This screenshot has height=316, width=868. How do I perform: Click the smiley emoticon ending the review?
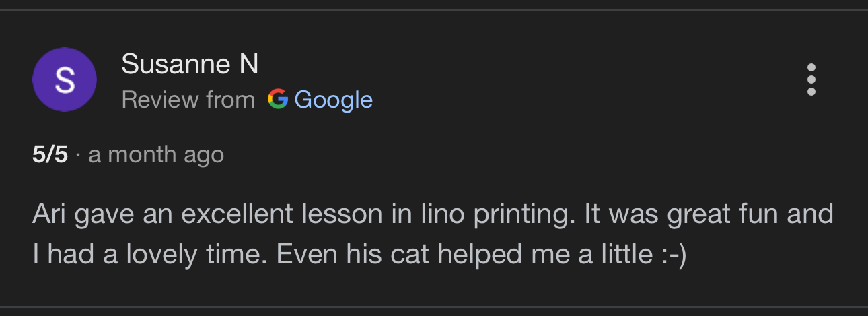[670, 255]
